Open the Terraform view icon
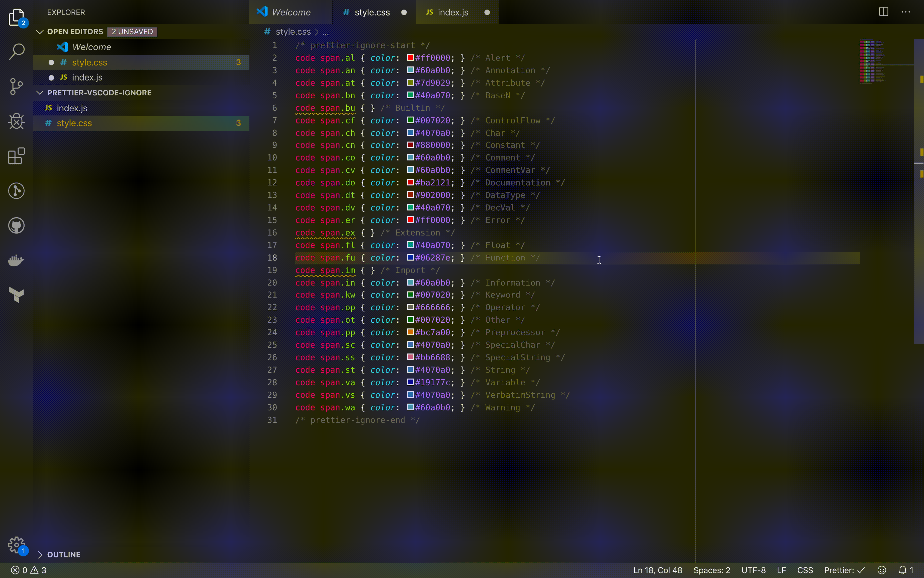The width and height of the screenshot is (924, 578). (x=17, y=295)
